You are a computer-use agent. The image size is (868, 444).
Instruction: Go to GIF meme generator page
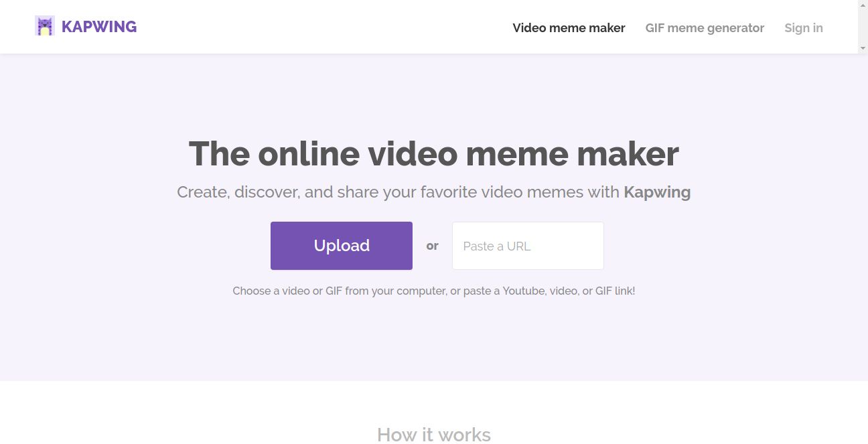click(x=705, y=28)
